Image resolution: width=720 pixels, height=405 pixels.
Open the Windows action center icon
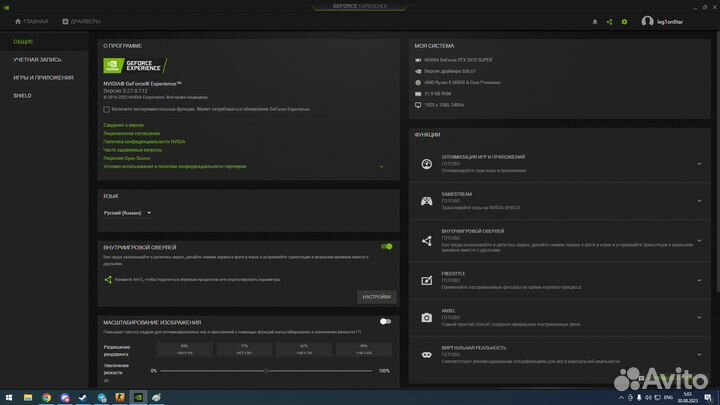pyautogui.click(x=708, y=397)
